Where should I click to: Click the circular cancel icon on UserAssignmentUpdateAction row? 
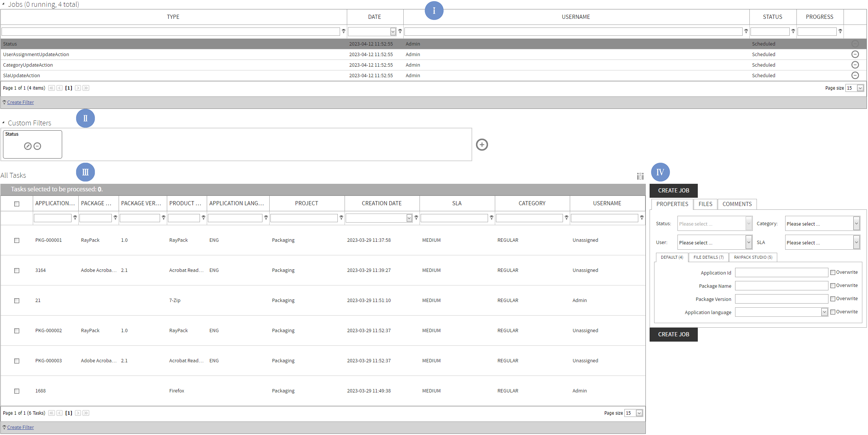(855, 54)
